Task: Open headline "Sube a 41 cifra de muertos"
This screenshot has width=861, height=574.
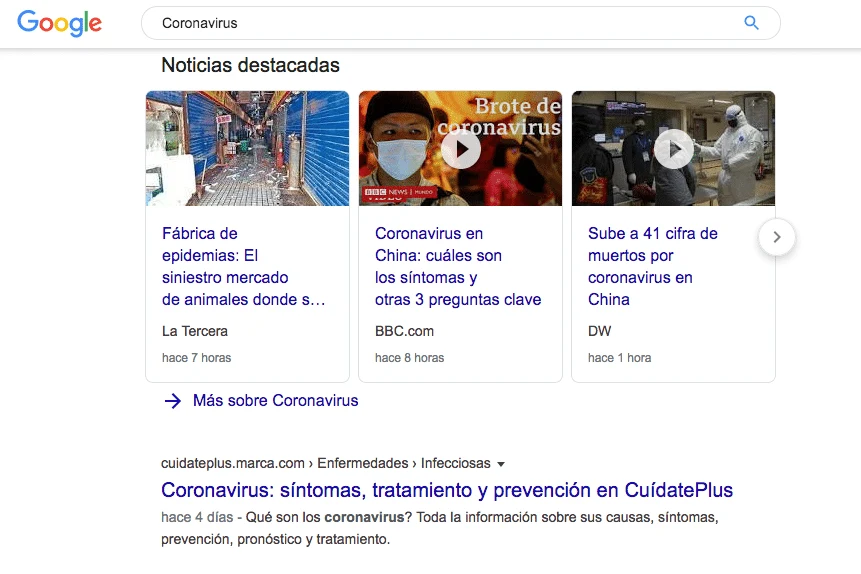Action: tap(652, 266)
